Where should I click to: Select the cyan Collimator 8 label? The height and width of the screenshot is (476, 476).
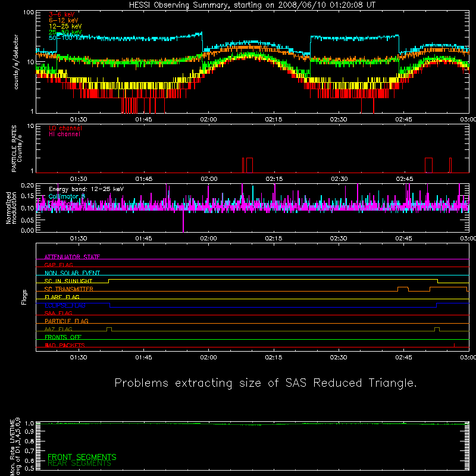point(67,196)
